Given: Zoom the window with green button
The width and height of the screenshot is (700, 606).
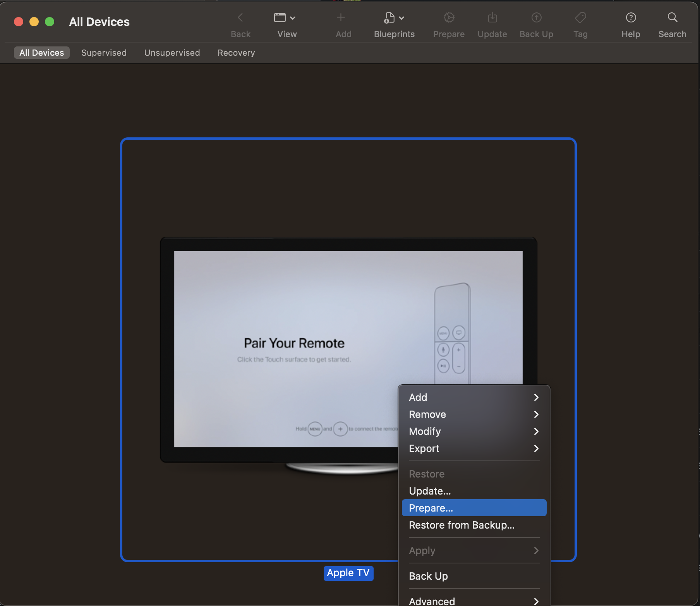Looking at the screenshot, I should click(50, 22).
